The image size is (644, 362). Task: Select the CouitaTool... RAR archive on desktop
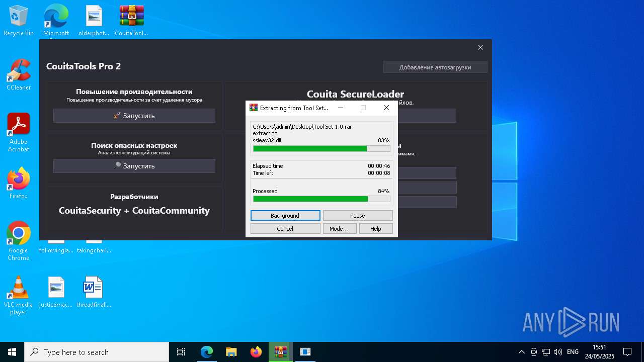[131, 21]
